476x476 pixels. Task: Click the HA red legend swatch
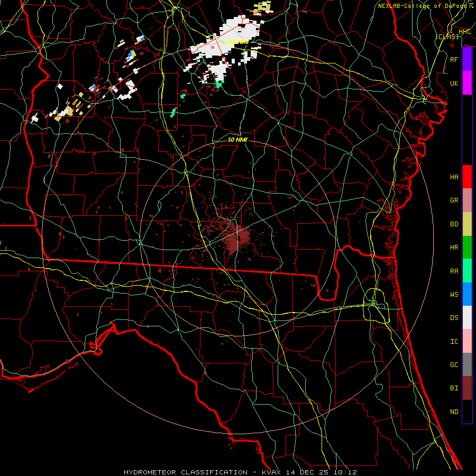tap(467, 177)
